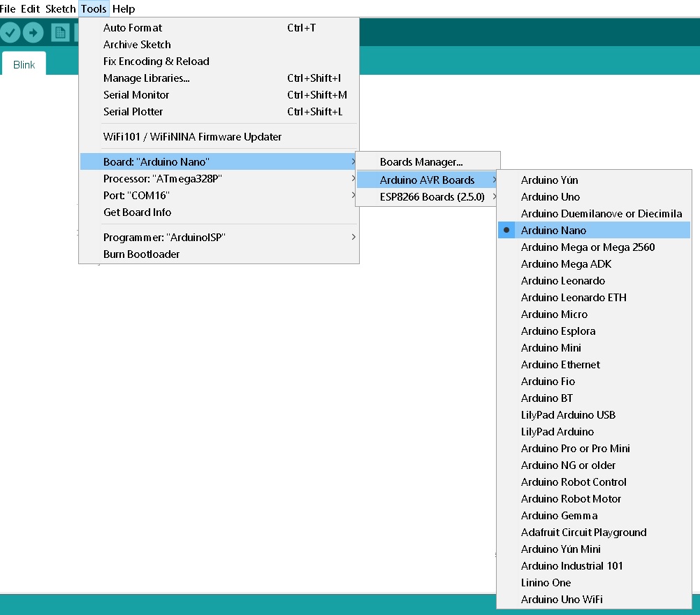Viewport: 700px width, 615px height.
Task: Open the Sketch menu
Action: click(60, 9)
